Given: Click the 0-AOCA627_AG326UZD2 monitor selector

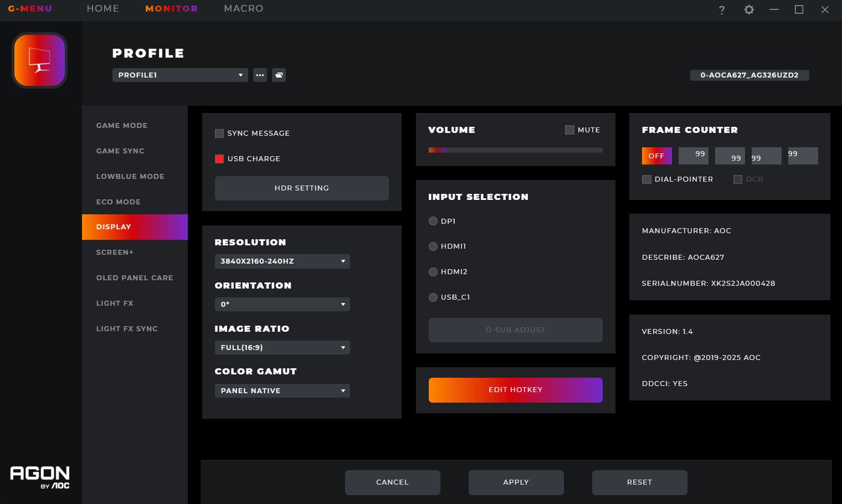Looking at the screenshot, I should point(749,75).
